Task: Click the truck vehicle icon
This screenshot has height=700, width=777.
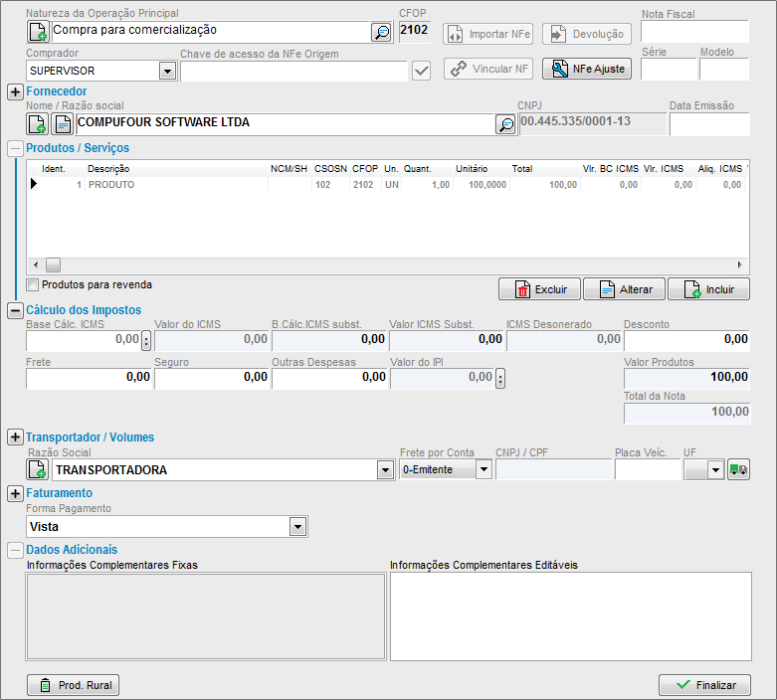Action: coord(739,469)
